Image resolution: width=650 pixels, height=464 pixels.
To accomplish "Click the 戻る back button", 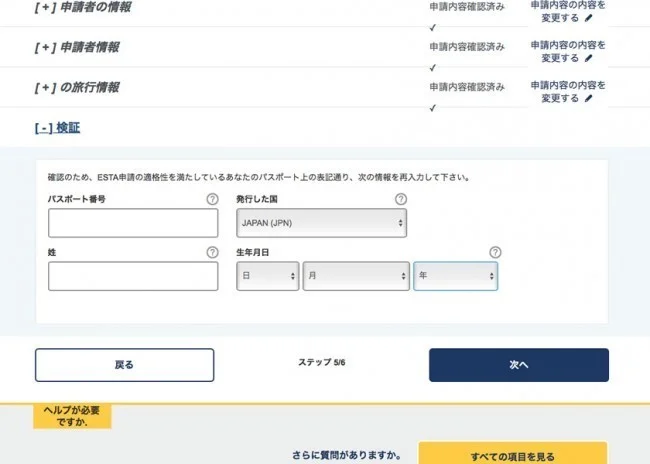I will click(x=124, y=365).
